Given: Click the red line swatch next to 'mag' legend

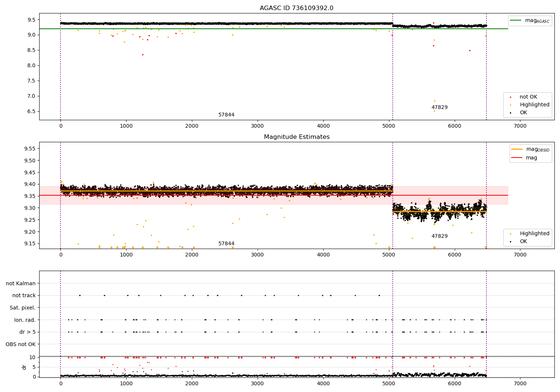Looking at the screenshot, I should click(517, 158).
